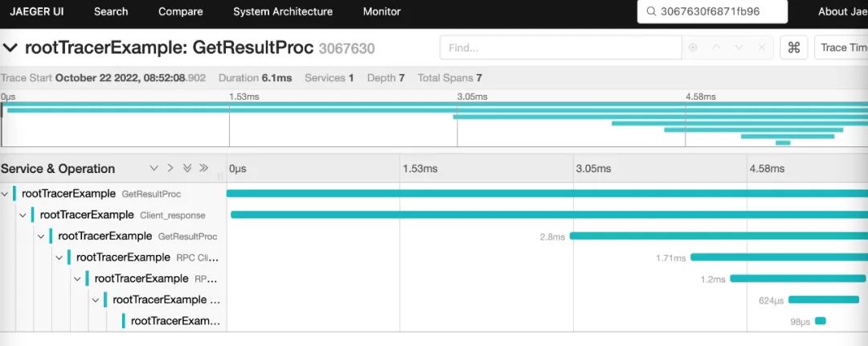Clear the find box with X icon
Screen dimensions: 868x346
[761, 47]
